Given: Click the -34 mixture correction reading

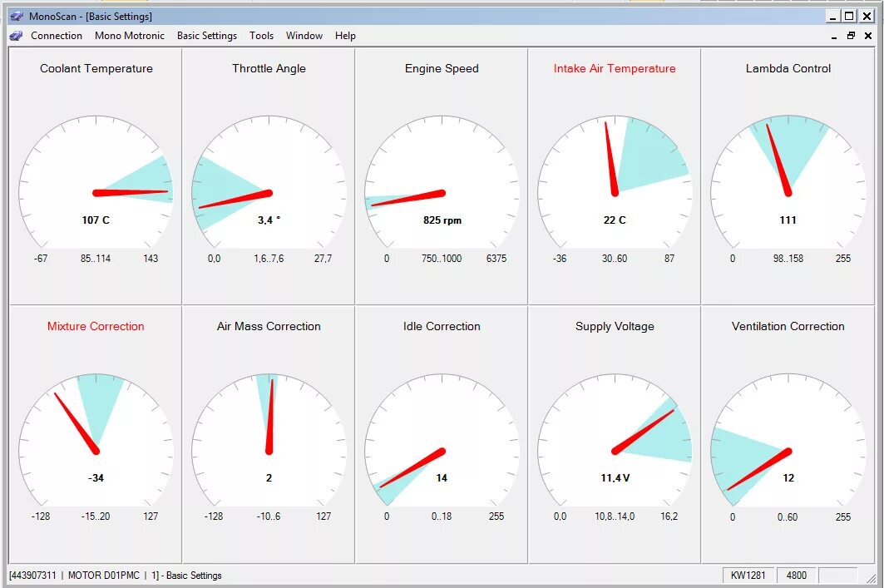Looking at the screenshot, I should click(x=96, y=478).
